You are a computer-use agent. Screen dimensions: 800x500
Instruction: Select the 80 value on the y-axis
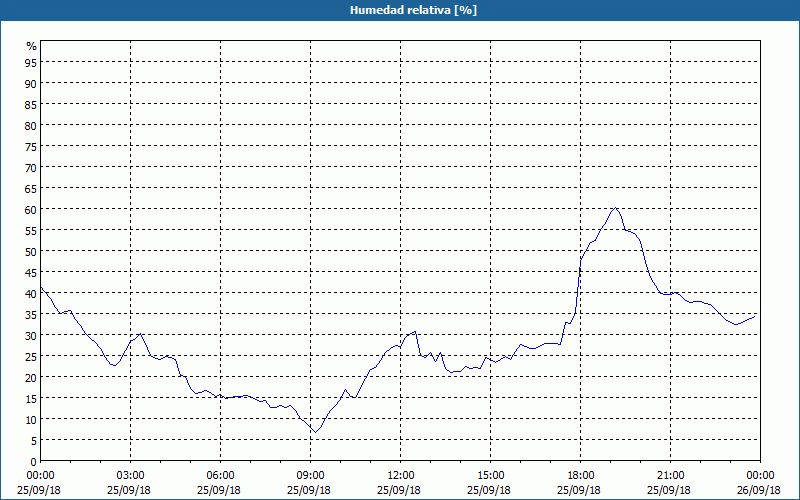(x=31, y=125)
